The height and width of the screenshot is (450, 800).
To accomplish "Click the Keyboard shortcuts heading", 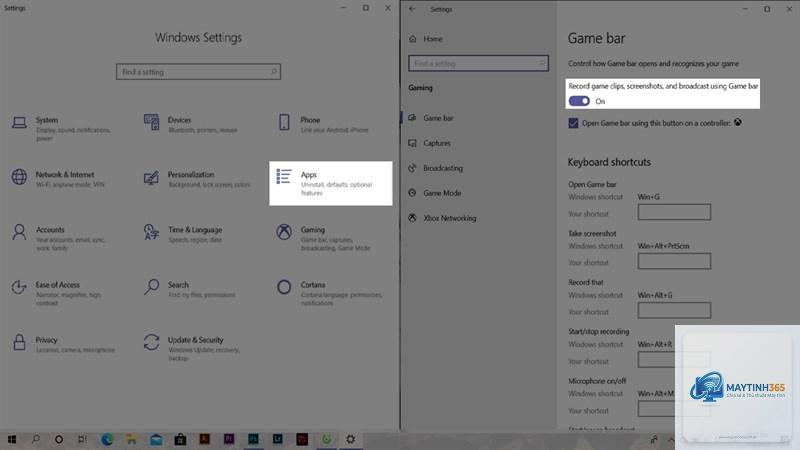I will tap(609, 162).
